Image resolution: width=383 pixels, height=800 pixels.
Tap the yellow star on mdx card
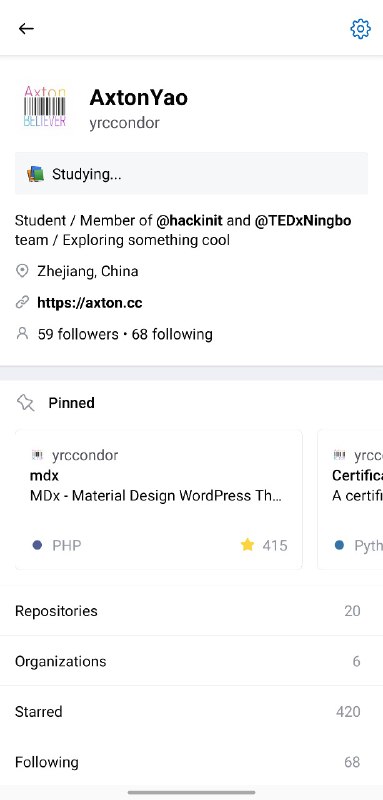(x=247, y=545)
